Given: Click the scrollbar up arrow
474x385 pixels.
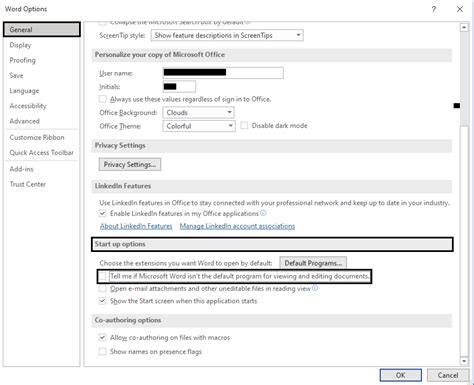Looking at the screenshot, I should [464, 28].
